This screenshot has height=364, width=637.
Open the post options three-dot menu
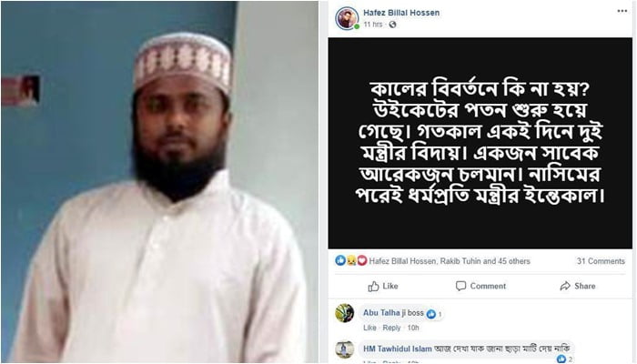[x=622, y=11]
